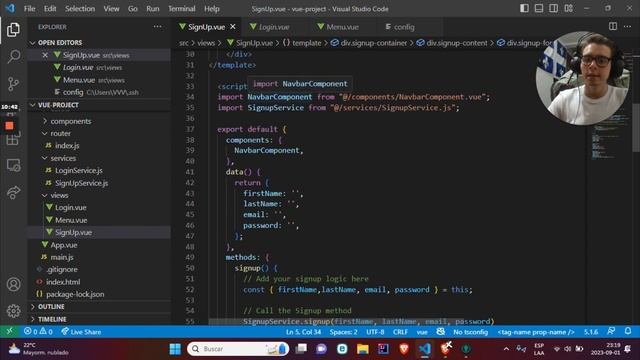Open Customize Layout options

(x=568, y=8)
